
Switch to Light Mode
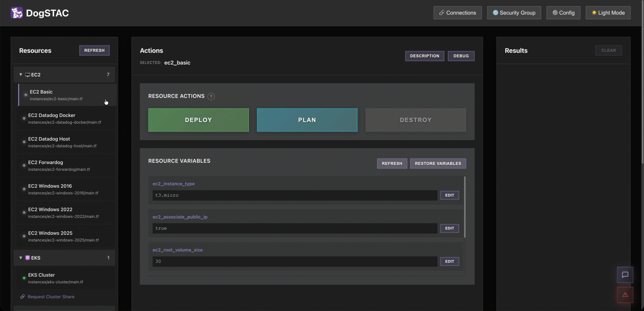click(x=608, y=13)
